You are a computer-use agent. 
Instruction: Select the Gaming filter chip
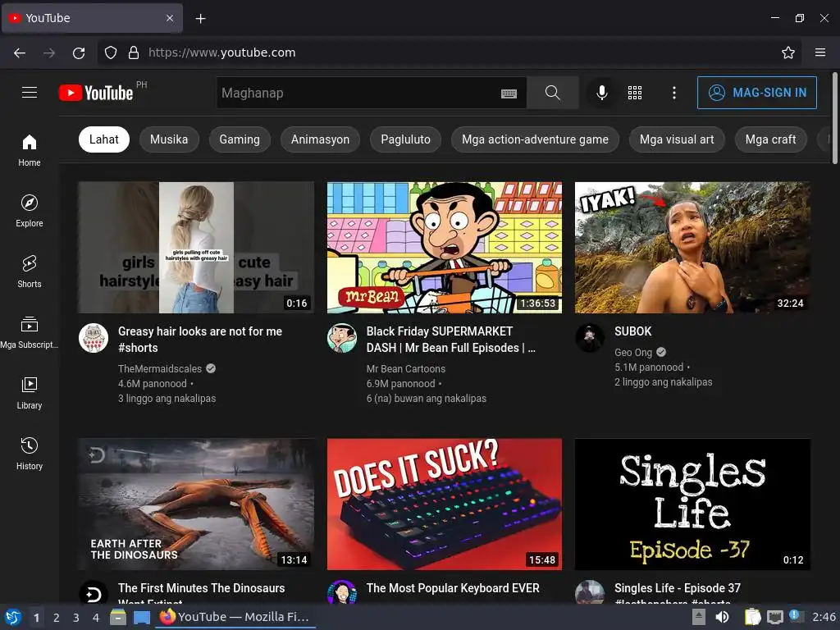(240, 139)
